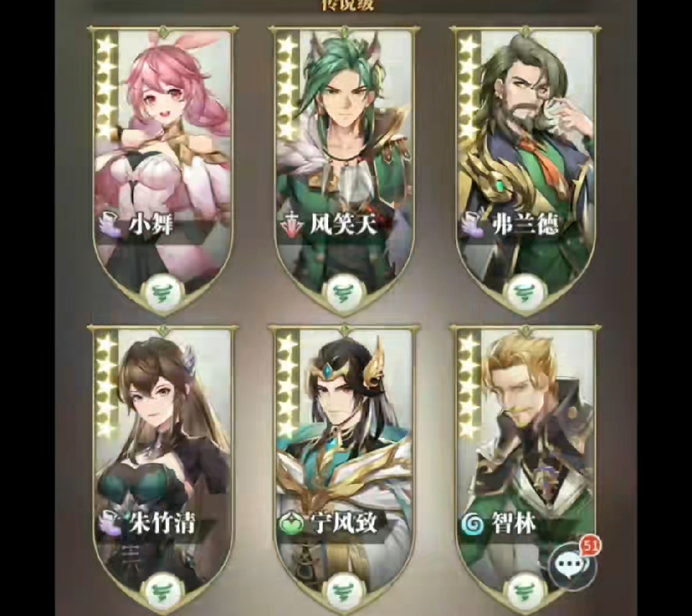Screen dimensions: 692x616
Task: Click the class icon beside 小舞 name
Action: click(x=109, y=224)
